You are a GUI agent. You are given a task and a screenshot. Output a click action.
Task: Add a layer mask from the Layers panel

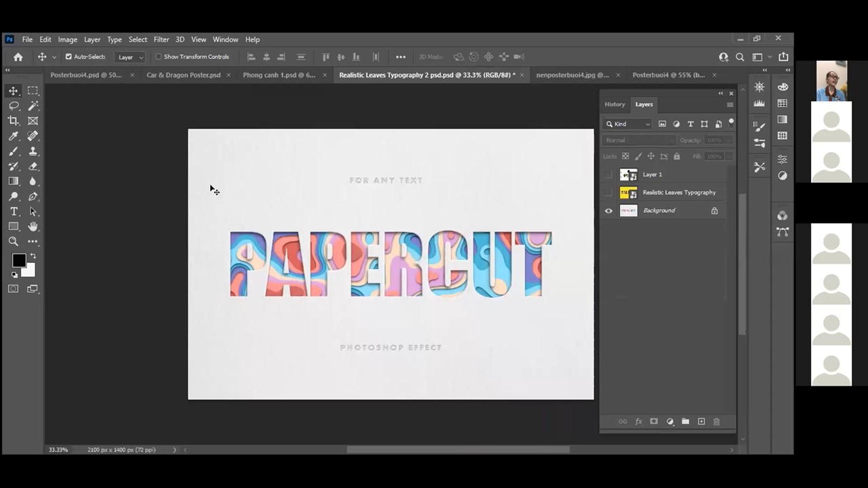tap(654, 422)
